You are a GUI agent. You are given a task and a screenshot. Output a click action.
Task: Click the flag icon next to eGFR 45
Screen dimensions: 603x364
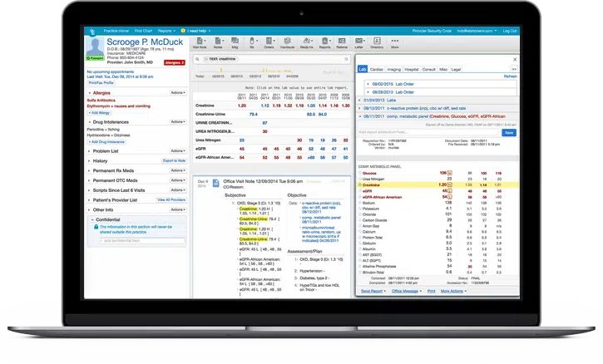450,190
